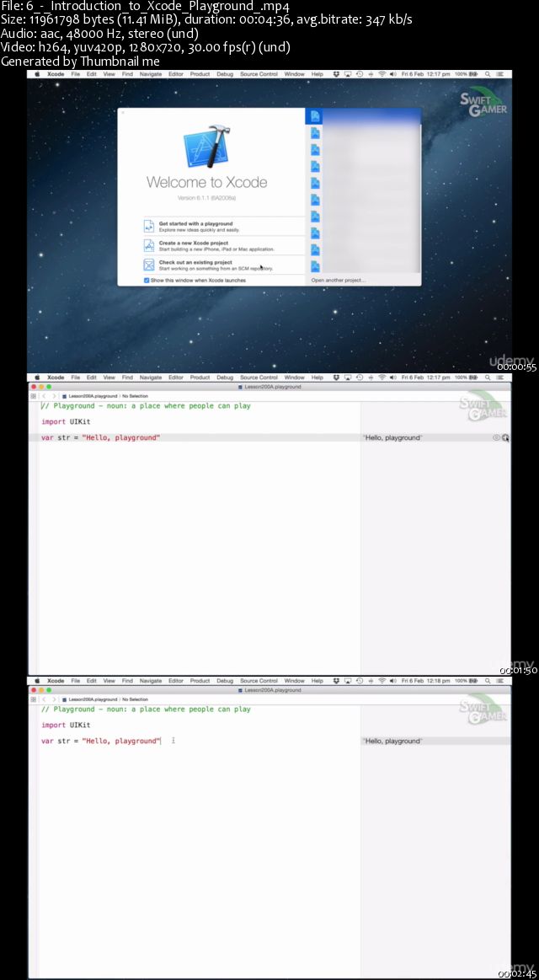Image resolution: width=539 pixels, height=980 pixels.
Task: Click the Xcode hammer logo in Welcome window
Action: point(207,147)
